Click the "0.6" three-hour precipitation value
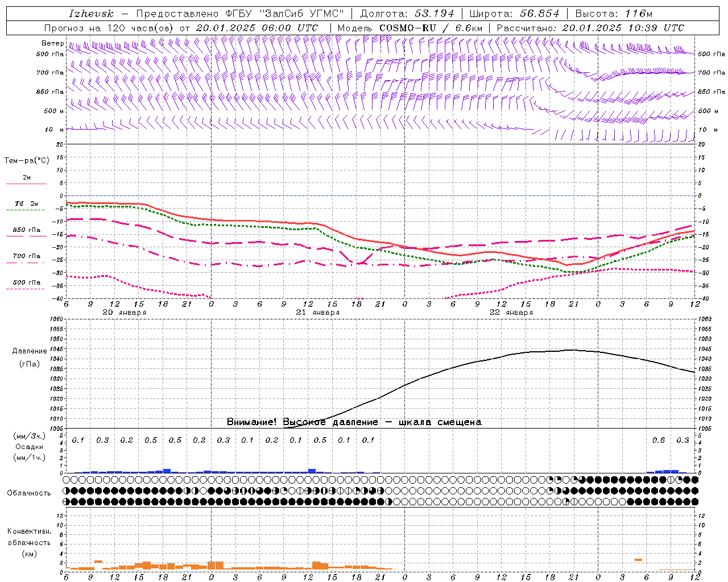 tap(659, 440)
